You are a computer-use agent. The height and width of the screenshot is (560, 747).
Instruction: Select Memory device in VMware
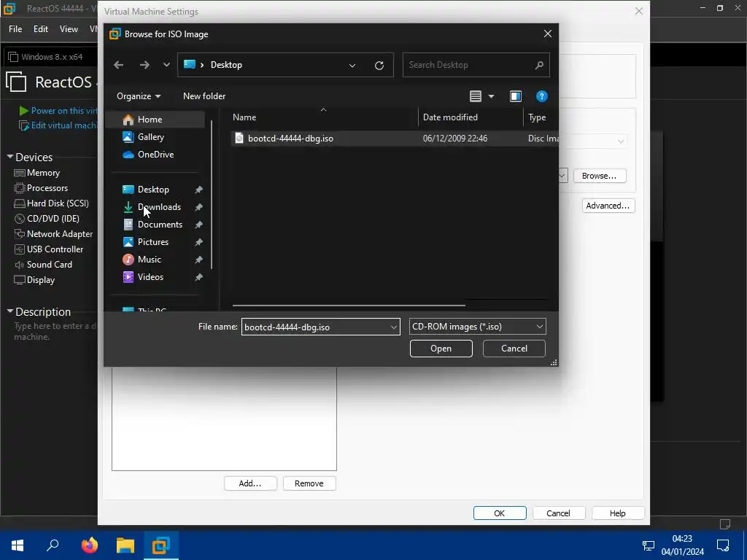tap(37, 173)
